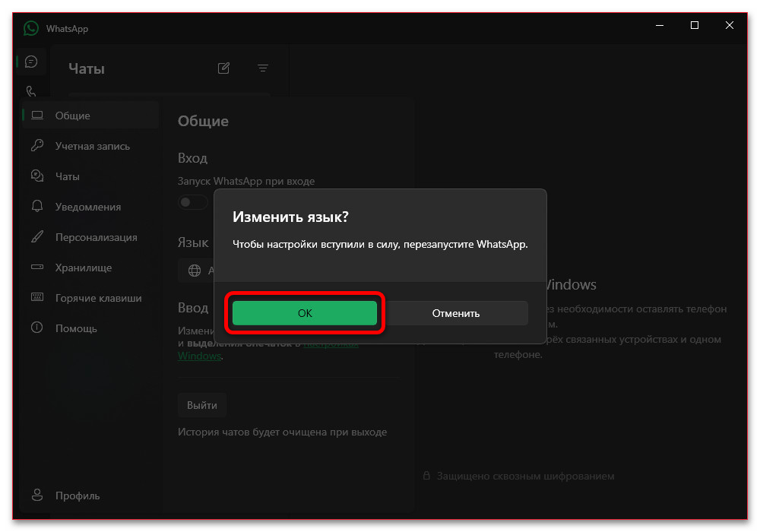Toggle Запуск WhatsApp при входе switch
Viewport: 760px width, 532px height.
point(192,202)
